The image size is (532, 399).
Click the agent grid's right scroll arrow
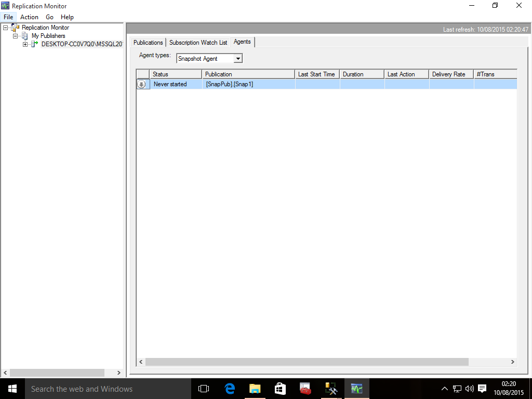pyautogui.click(x=512, y=362)
